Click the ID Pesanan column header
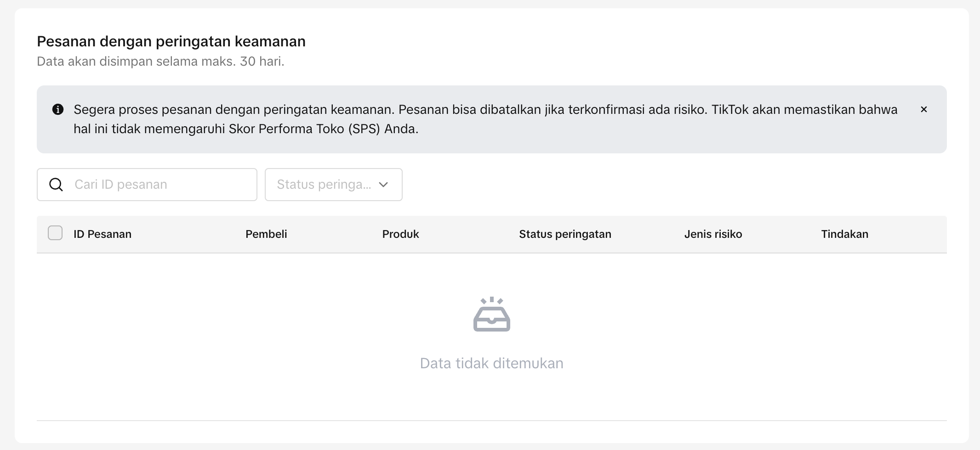Image resolution: width=980 pixels, height=450 pixels. 103,234
